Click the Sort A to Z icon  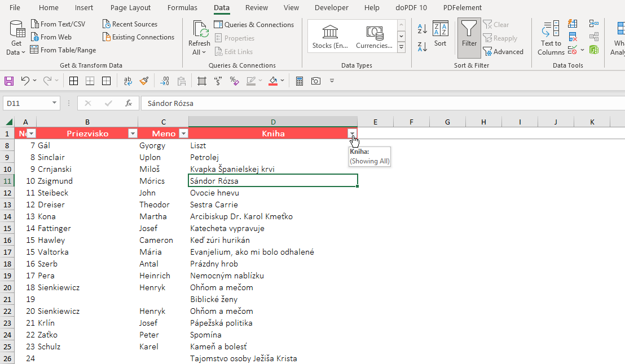[422, 29]
